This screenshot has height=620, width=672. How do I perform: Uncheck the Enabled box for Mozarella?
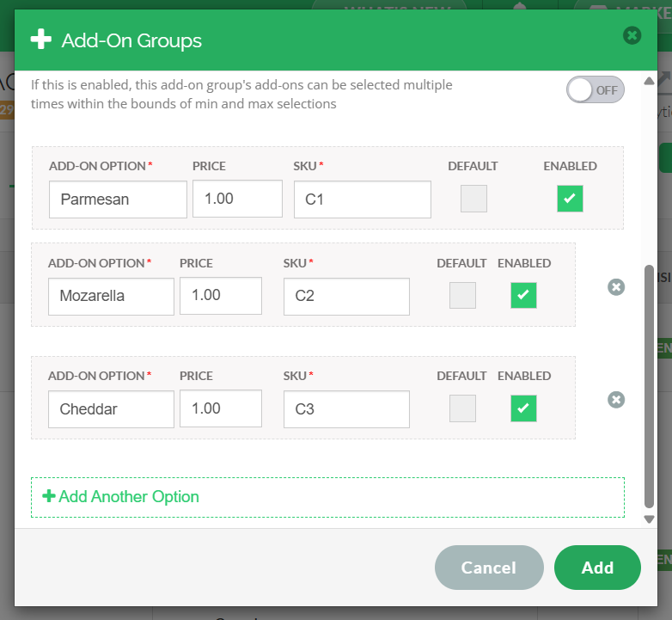[523, 296]
